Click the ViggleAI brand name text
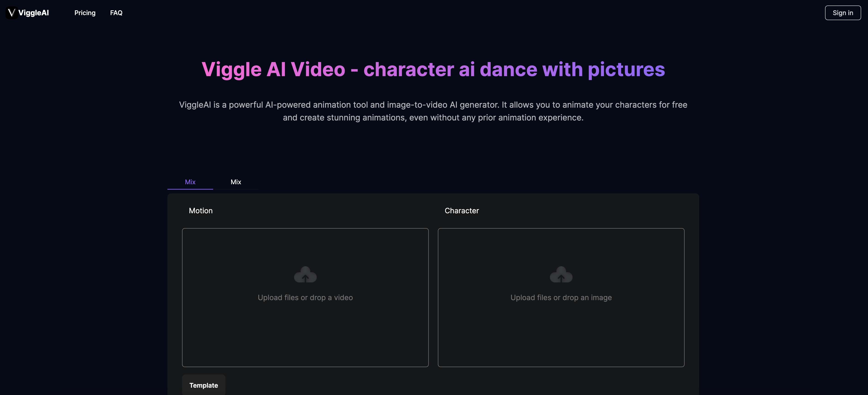Image resolution: width=868 pixels, height=395 pixels. pos(33,13)
